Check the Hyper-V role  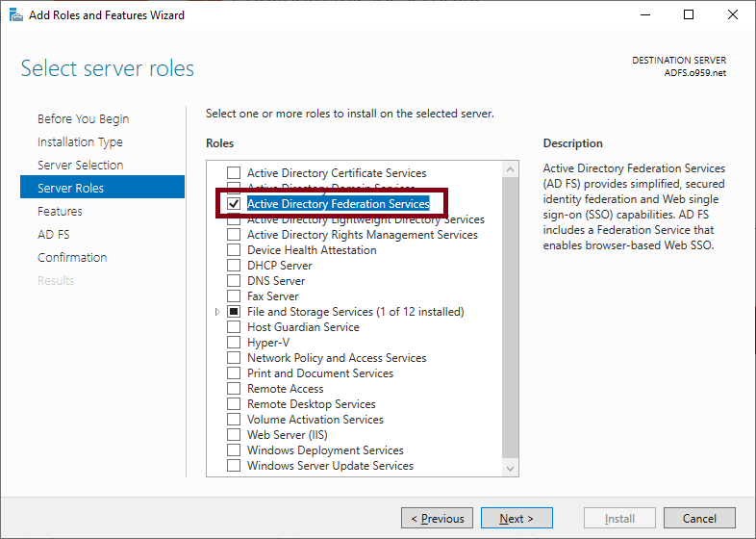(x=234, y=343)
